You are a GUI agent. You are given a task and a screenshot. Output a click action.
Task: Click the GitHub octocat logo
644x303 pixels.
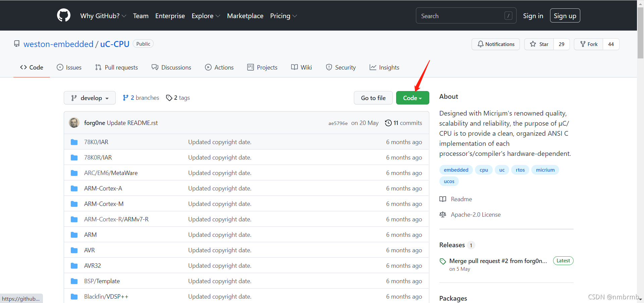pyautogui.click(x=64, y=15)
